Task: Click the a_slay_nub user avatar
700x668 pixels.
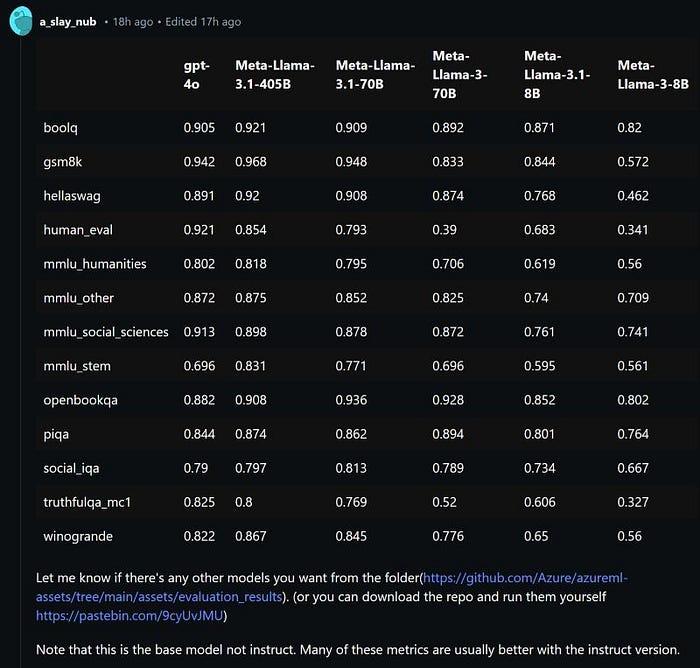Action: [x=21, y=21]
